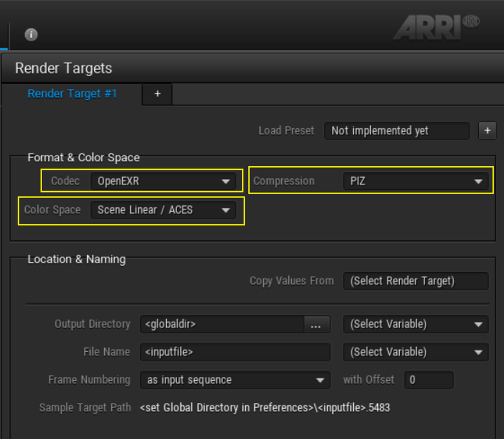This screenshot has width=504, height=439.
Task: Click the Compression dropdown arrow
Action: [x=478, y=182]
